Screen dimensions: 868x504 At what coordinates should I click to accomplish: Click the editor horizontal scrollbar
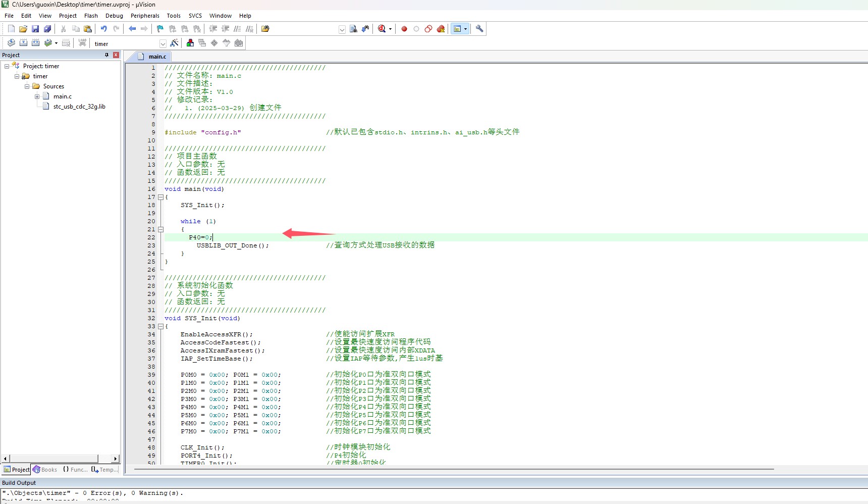454,469
